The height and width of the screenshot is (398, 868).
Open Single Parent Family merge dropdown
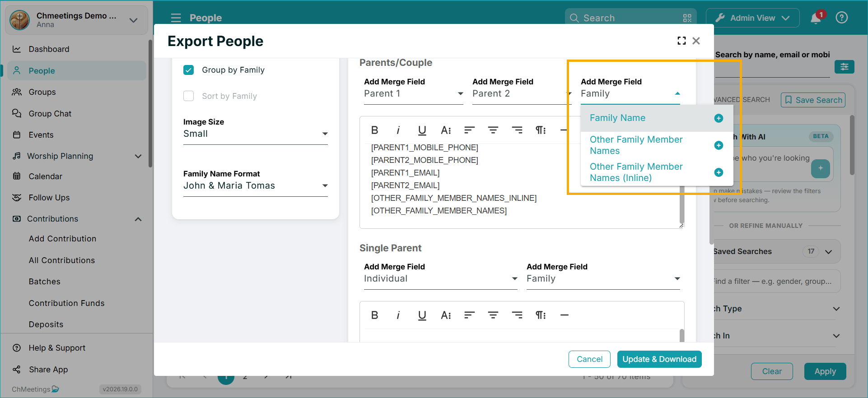(x=603, y=279)
